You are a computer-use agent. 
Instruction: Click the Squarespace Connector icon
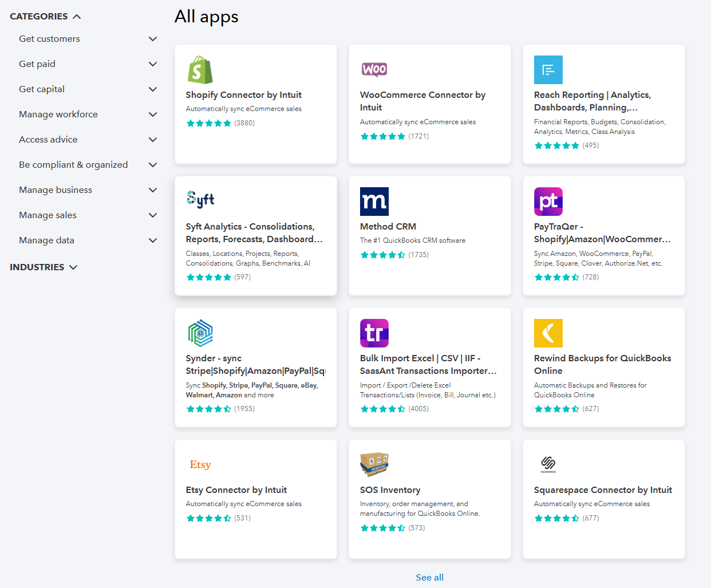(548, 464)
